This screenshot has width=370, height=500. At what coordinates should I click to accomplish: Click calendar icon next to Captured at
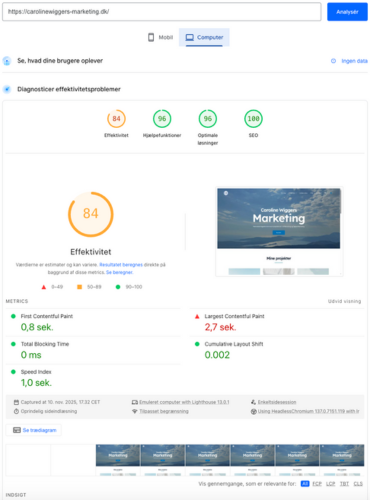[16, 402]
